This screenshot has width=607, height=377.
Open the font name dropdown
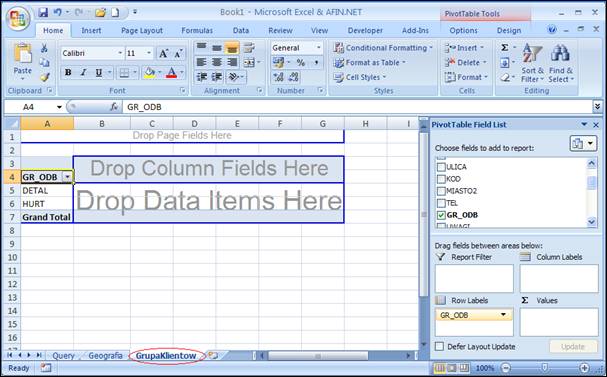[x=120, y=53]
